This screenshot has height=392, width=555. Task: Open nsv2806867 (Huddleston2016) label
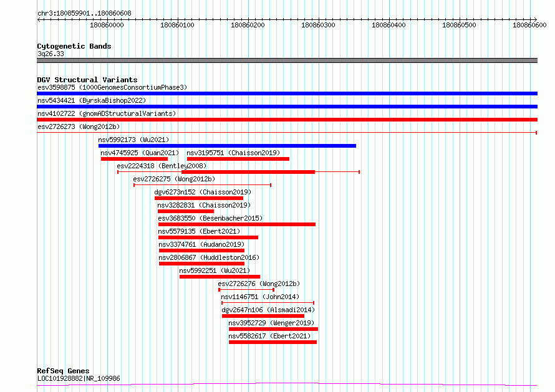tap(209, 257)
